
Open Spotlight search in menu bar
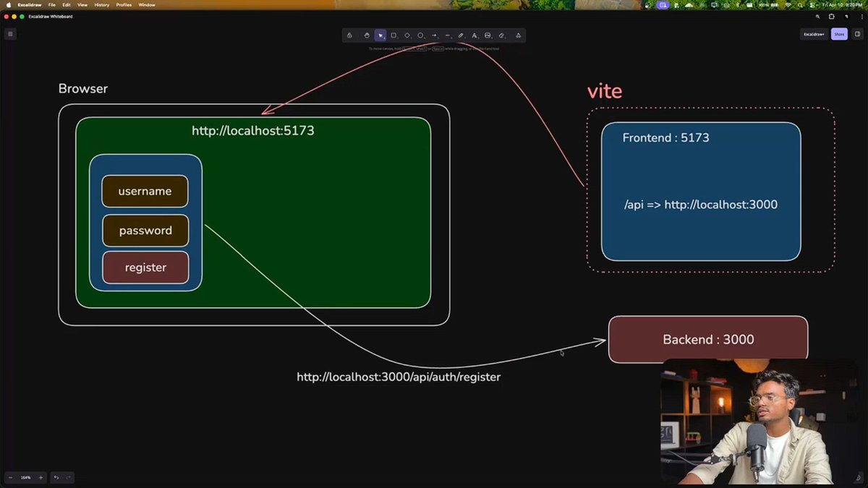[x=801, y=4]
